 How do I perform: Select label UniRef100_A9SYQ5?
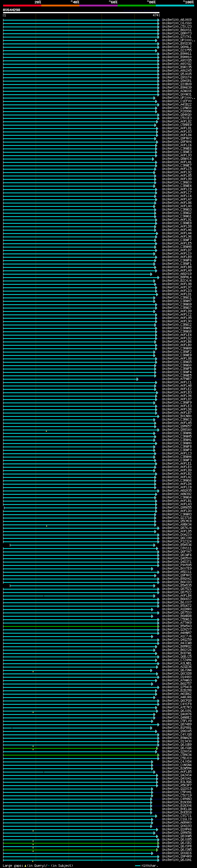[x=177, y=60]
